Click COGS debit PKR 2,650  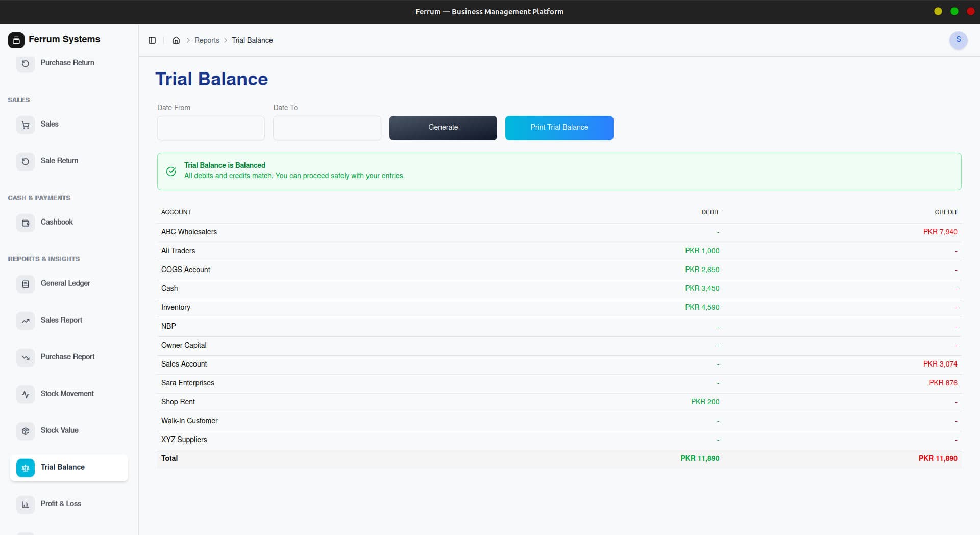coord(702,270)
